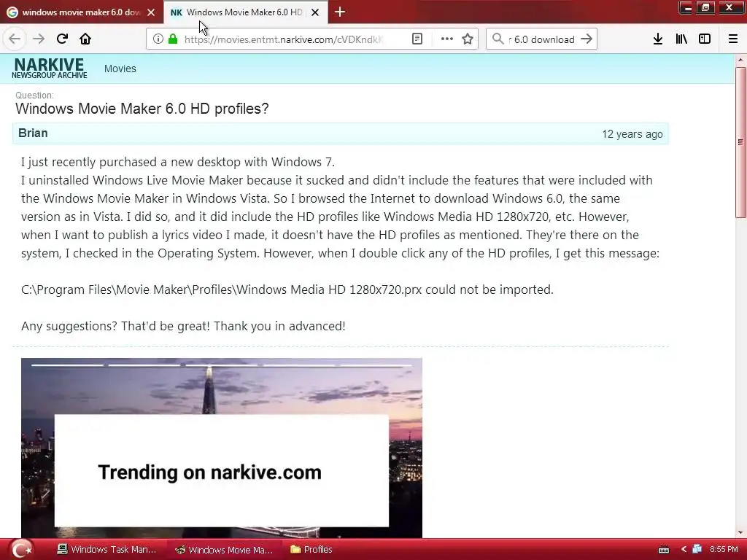Toggle the browser sidebar
This screenshot has height=560, width=747.
(x=705, y=39)
